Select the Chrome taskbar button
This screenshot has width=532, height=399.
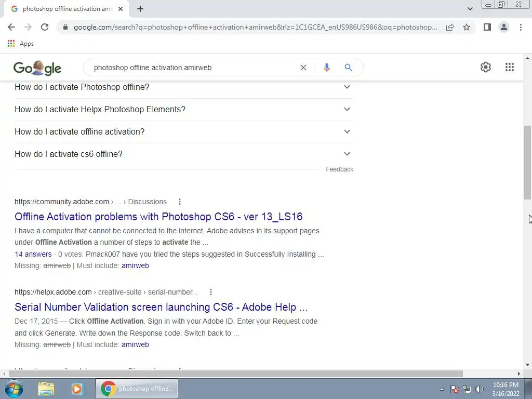(137, 389)
